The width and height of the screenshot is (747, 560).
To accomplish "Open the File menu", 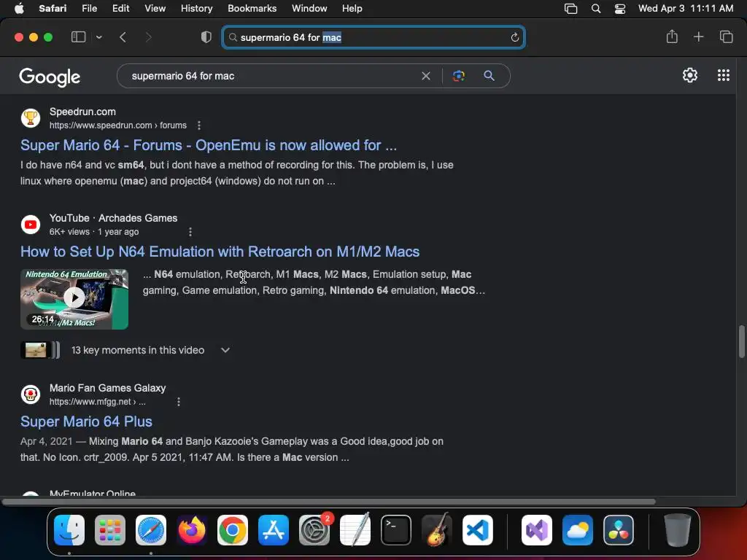I will click(89, 9).
